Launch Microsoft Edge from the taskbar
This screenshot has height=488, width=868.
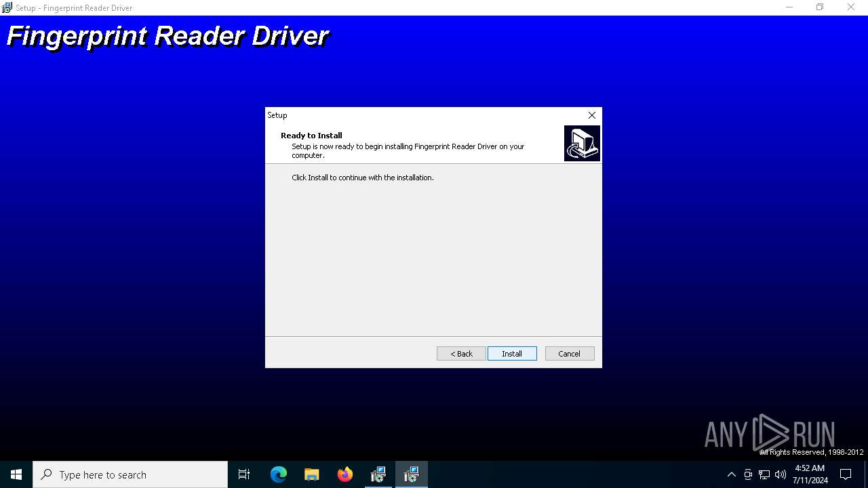[x=279, y=474]
